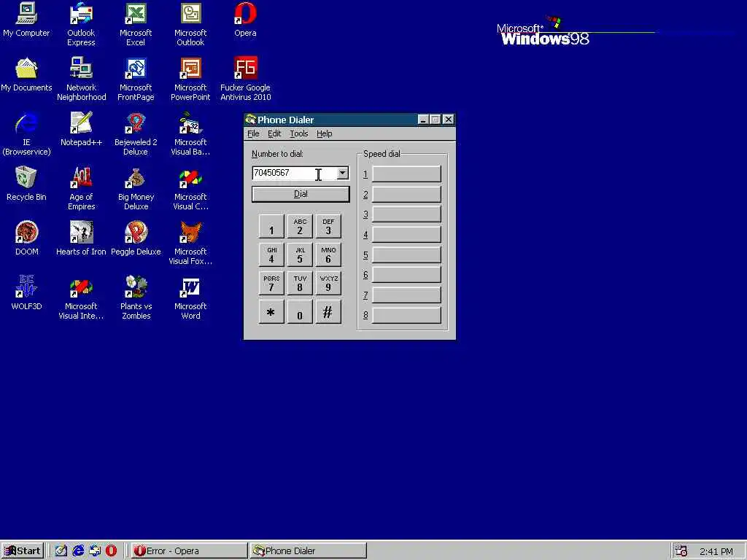747x560 pixels.
Task: Click speed dial button 6
Action: click(406, 275)
